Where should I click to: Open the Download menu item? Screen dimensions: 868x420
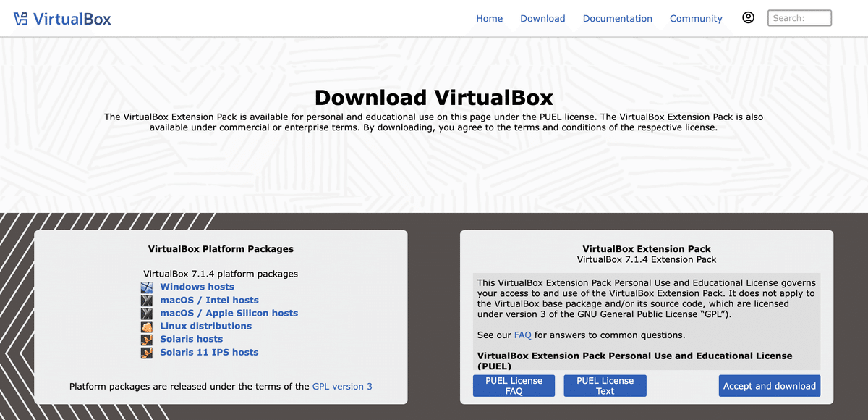[542, 18]
